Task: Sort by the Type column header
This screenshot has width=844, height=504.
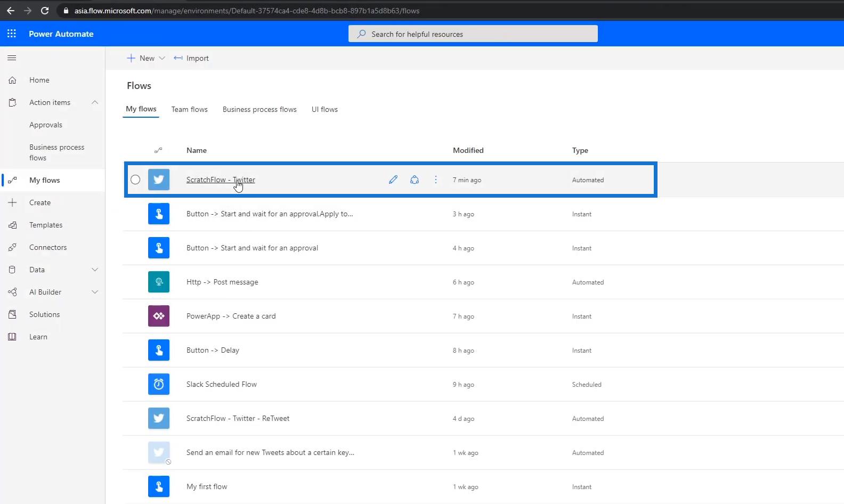Action: 580,150
